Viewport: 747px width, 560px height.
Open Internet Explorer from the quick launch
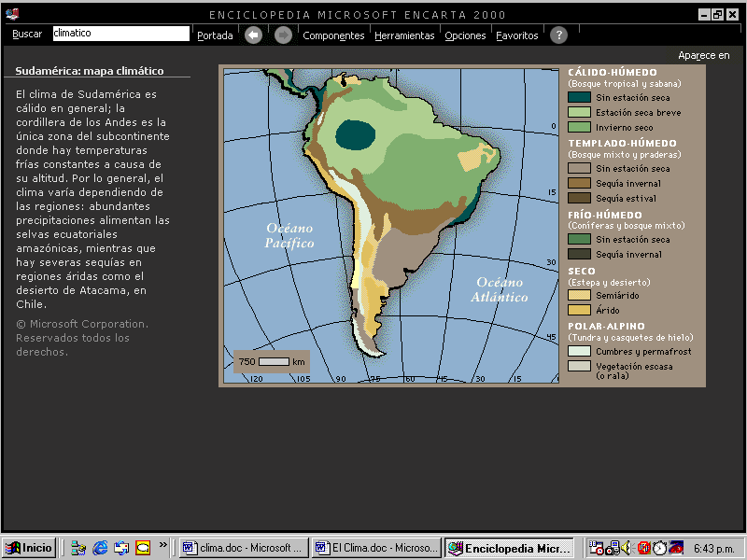pyautogui.click(x=100, y=548)
